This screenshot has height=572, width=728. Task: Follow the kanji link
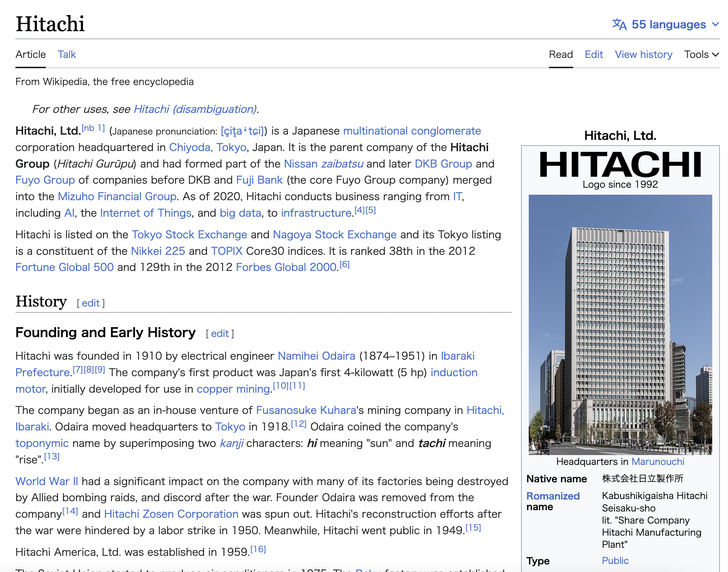pyautogui.click(x=232, y=443)
